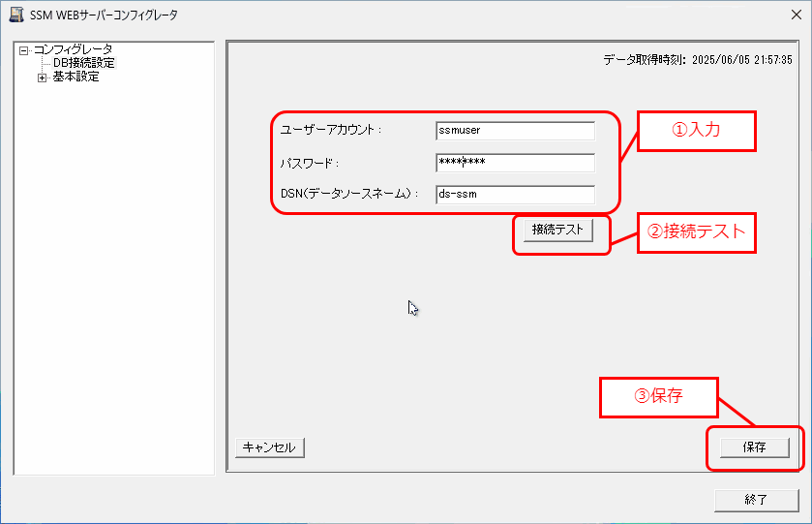Click the ユーザーアカウント label text
This screenshot has height=524, width=812.
pyautogui.click(x=331, y=130)
